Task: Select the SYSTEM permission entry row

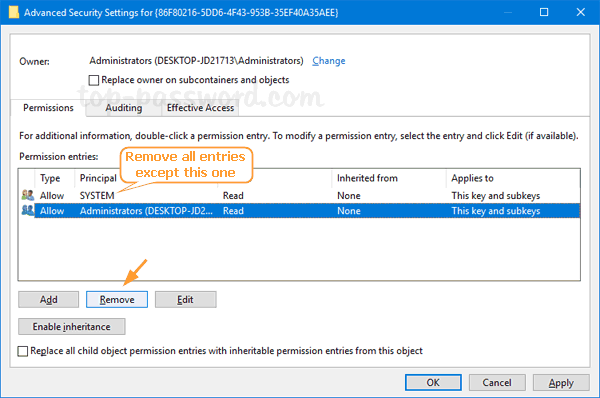Action: point(299,196)
